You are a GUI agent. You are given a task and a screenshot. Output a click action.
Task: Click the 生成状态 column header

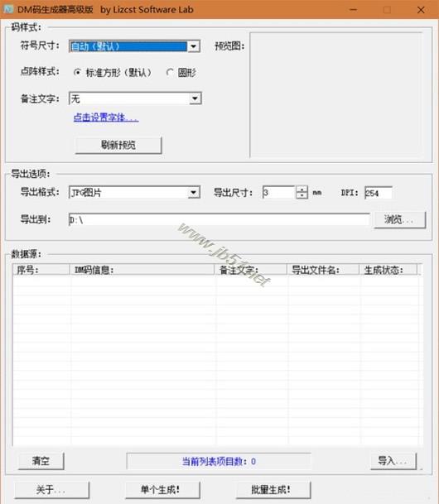(x=388, y=270)
